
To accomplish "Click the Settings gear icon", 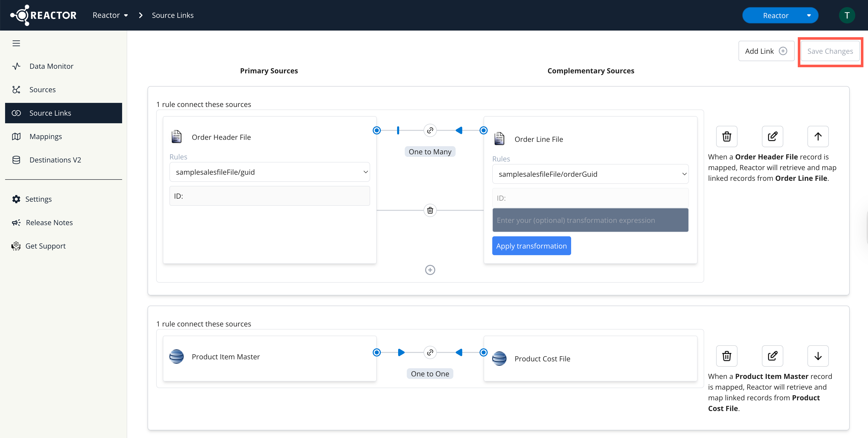I will click(16, 199).
